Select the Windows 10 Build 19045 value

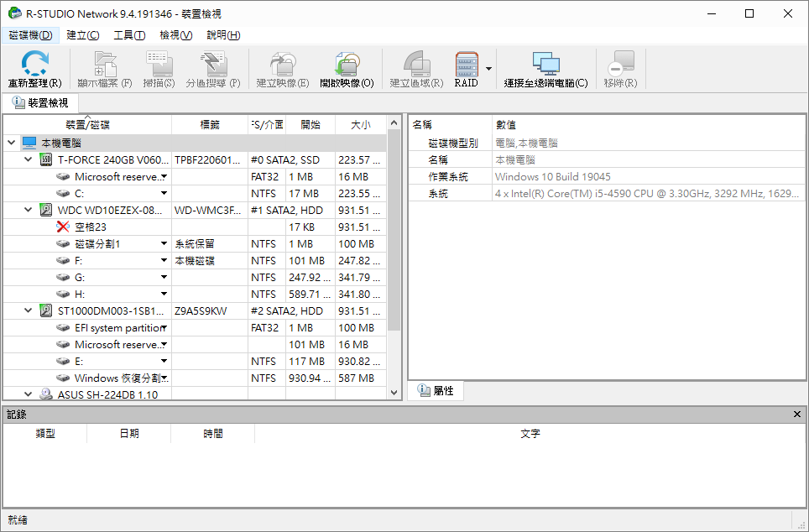[552, 176]
